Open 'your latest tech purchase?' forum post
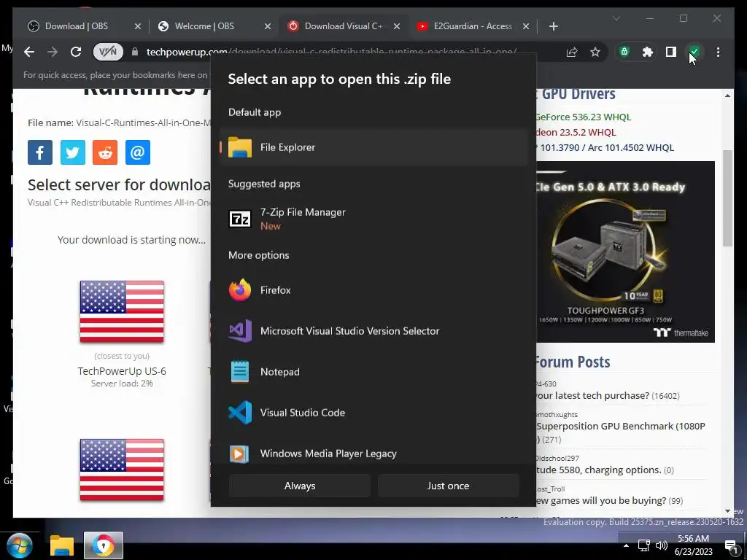The image size is (747, 560). [592, 396]
